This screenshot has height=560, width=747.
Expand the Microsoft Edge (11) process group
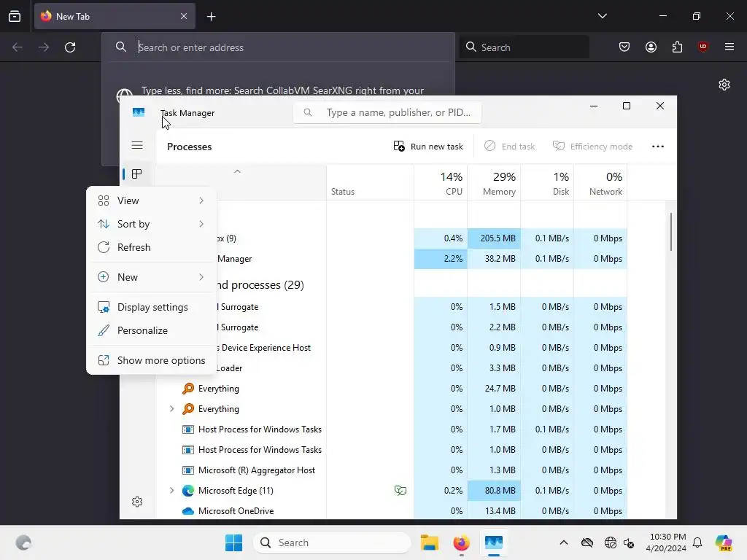click(172, 491)
